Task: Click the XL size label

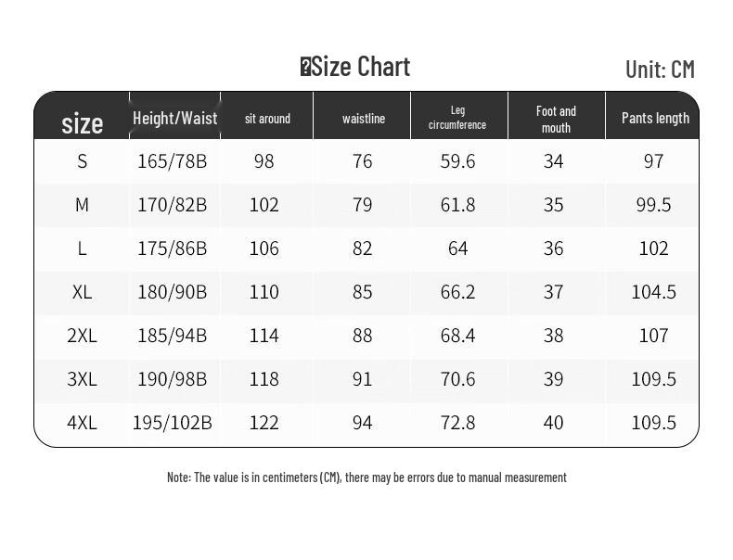Action: [83, 292]
